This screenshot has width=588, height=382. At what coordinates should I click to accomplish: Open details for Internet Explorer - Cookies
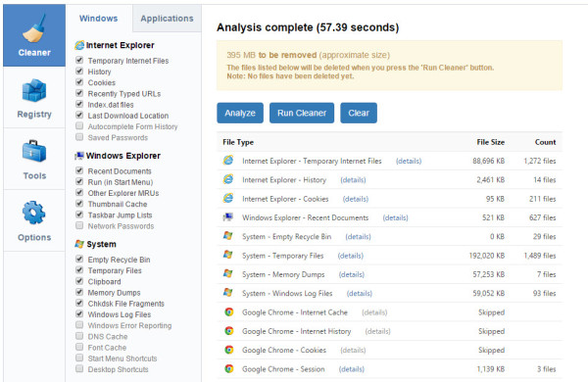tap(356, 199)
